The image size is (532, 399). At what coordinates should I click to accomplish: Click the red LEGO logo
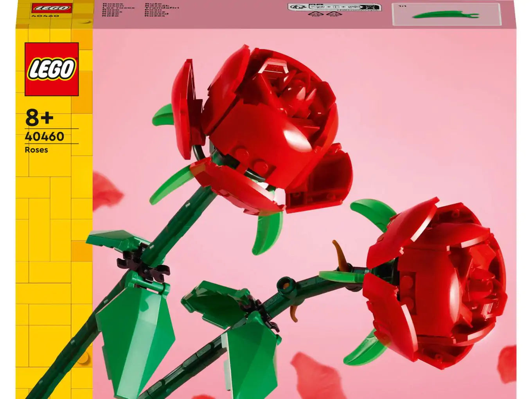(51, 69)
